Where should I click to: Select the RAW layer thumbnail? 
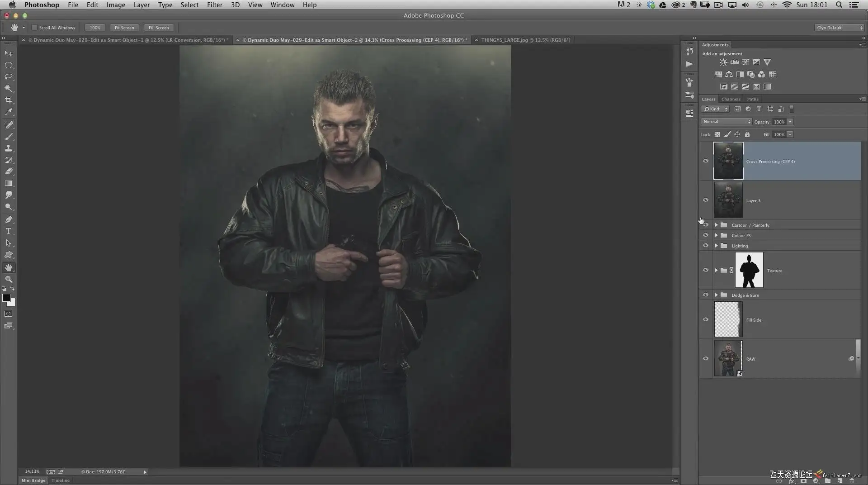click(728, 358)
